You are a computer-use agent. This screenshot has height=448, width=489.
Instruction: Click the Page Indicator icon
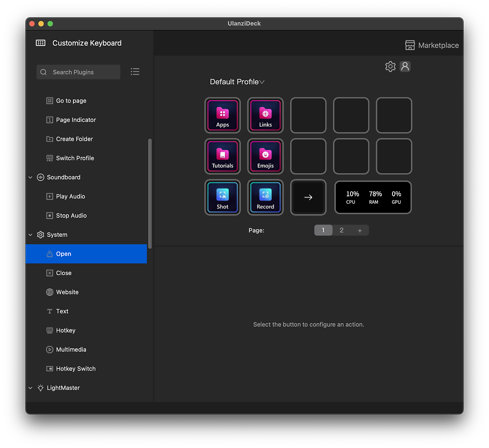coord(50,120)
